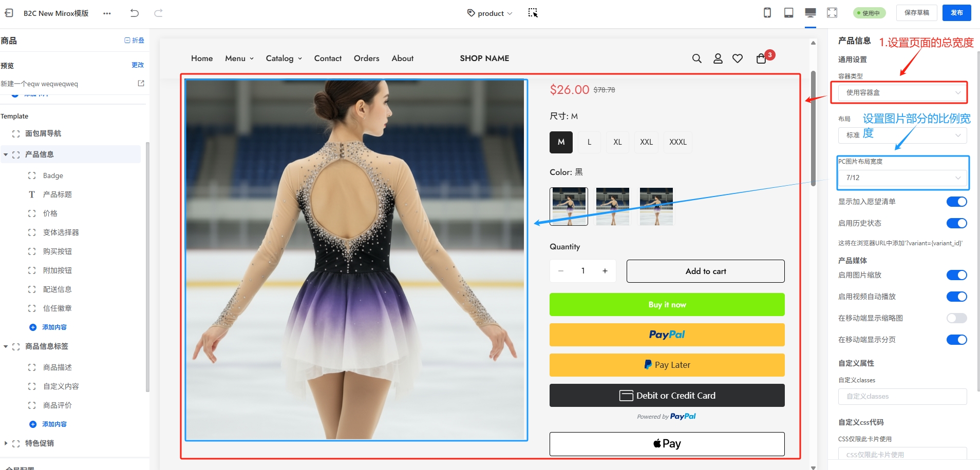Click the exit editor icon
The height and width of the screenshot is (470, 980).
[9, 13]
